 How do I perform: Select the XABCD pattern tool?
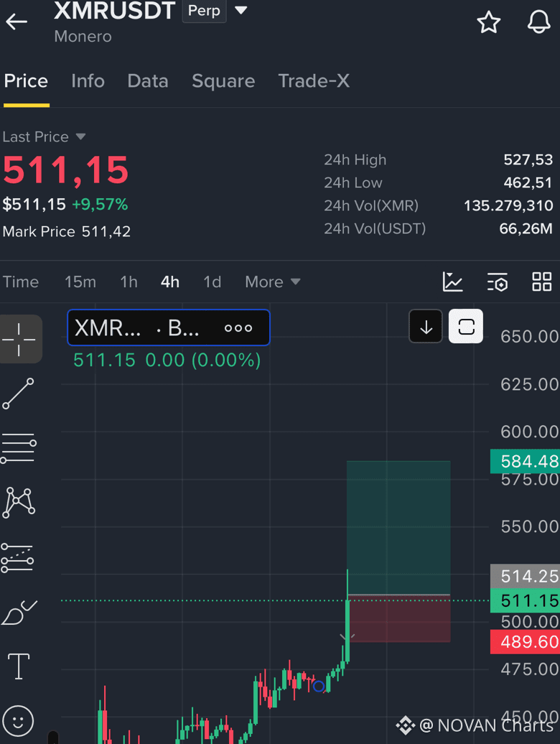tap(19, 503)
